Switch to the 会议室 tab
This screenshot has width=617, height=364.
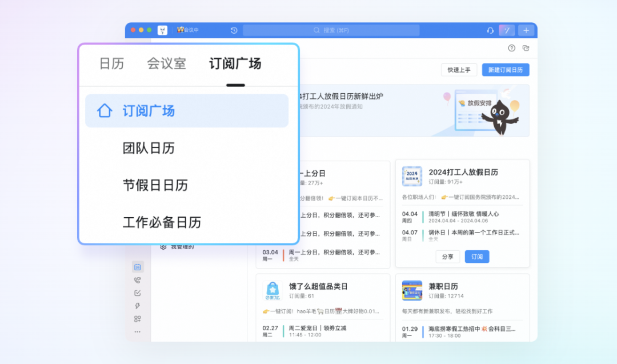point(166,63)
